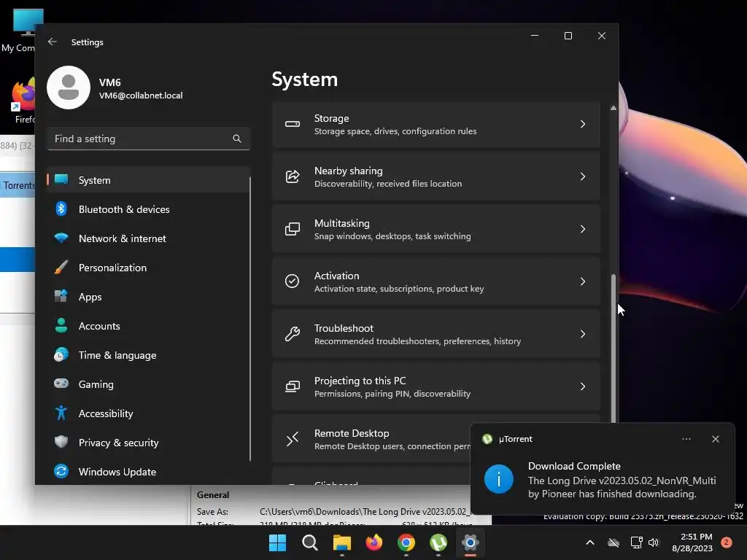Click the Storage drive icon
The height and width of the screenshot is (560, 747).
click(293, 124)
